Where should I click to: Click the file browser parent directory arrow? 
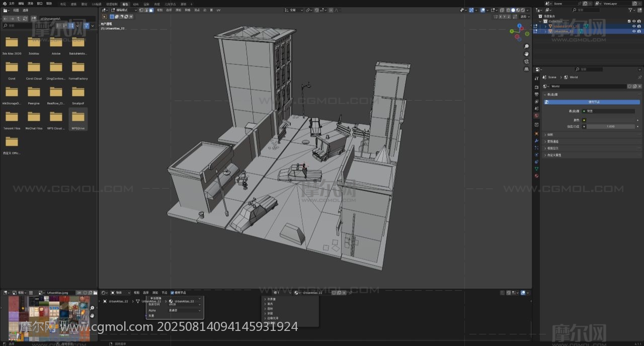pyautogui.click(x=19, y=19)
